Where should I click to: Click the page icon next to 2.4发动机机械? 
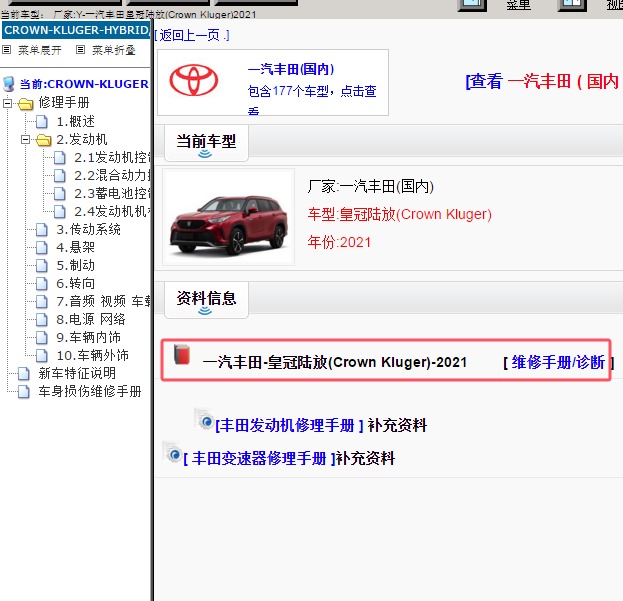click(x=60, y=212)
